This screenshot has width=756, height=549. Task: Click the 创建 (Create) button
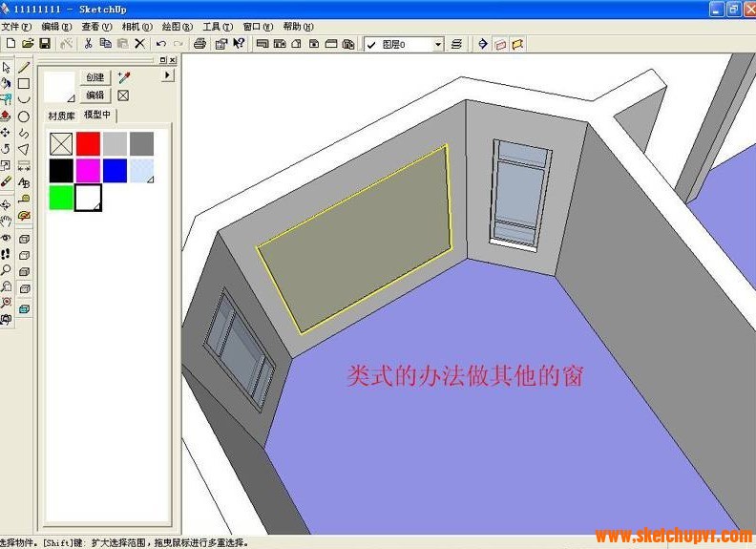(95, 77)
